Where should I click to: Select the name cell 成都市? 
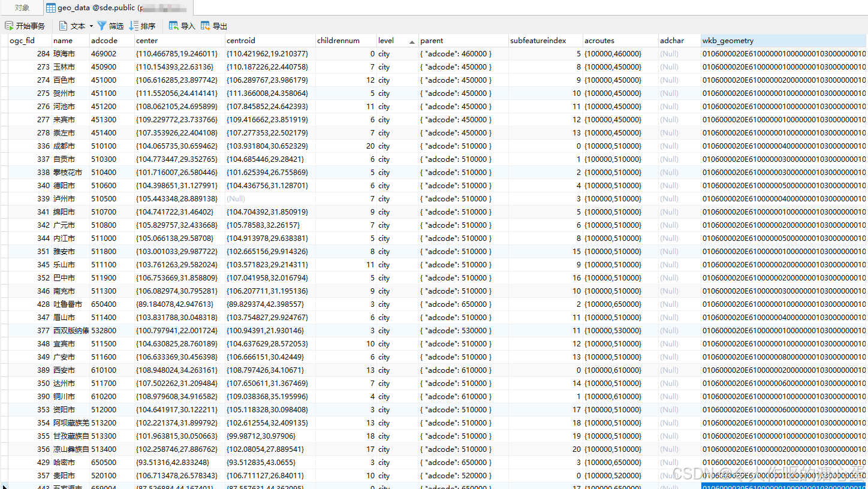click(64, 146)
